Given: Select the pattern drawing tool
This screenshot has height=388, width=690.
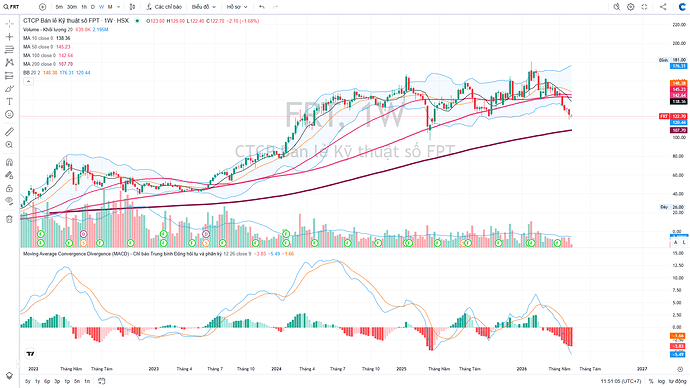Looking at the screenshot, I should tap(9, 62).
